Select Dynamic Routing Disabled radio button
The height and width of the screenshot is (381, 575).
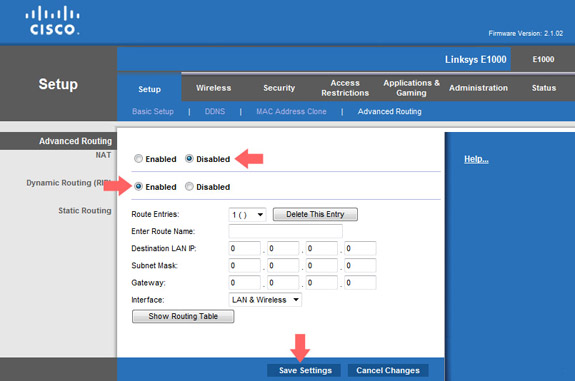tap(189, 187)
